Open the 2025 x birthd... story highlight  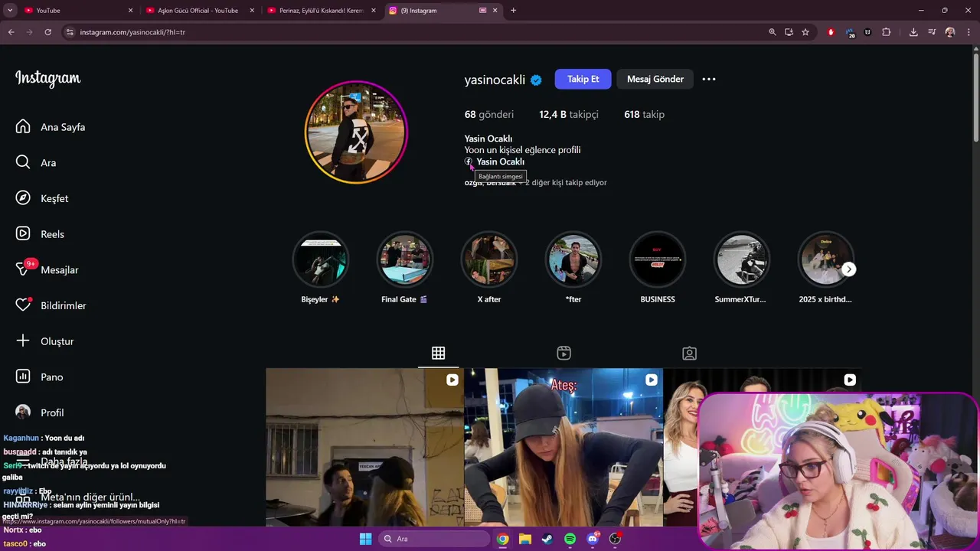825,259
